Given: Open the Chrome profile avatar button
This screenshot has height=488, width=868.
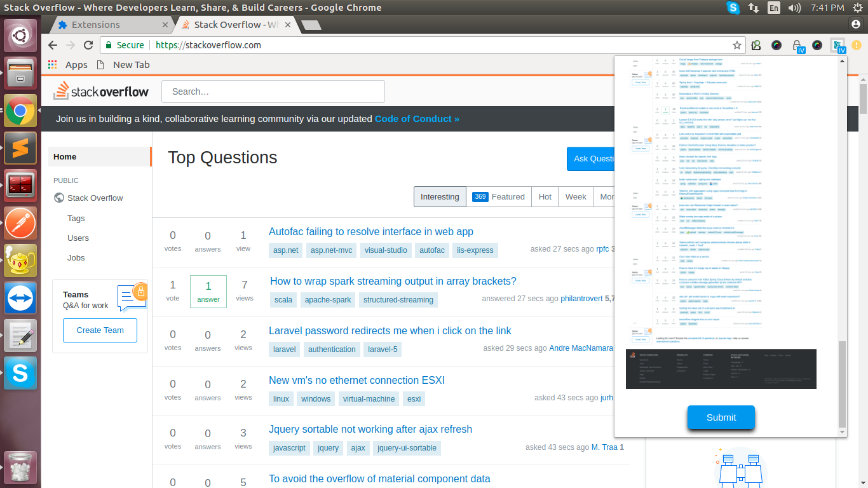Looking at the screenshot, I should pos(855,24).
